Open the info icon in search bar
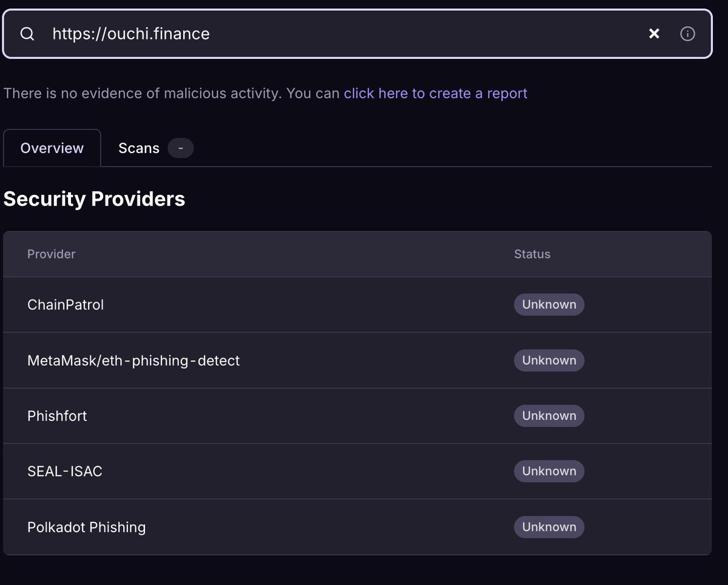This screenshot has width=728, height=585. [x=687, y=34]
